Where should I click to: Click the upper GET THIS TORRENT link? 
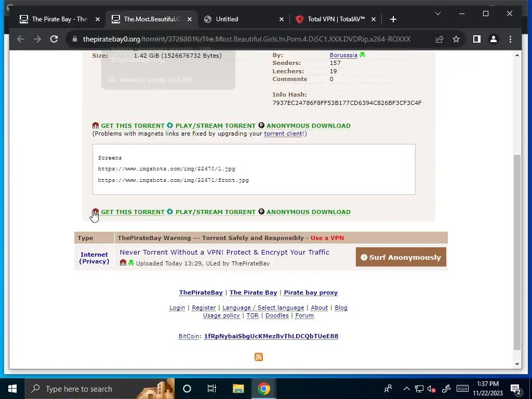(132, 126)
